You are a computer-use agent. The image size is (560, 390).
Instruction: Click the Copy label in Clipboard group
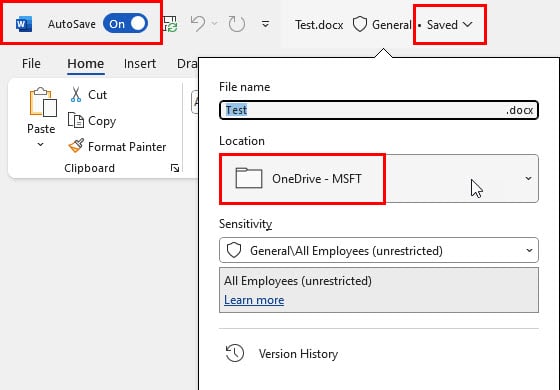[x=102, y=121]
